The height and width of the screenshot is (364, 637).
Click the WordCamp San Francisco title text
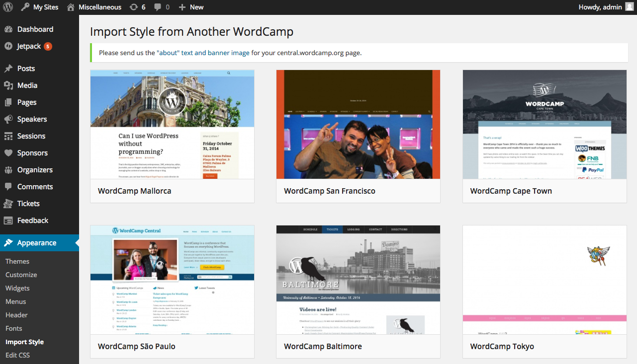[x=330, y=191]
